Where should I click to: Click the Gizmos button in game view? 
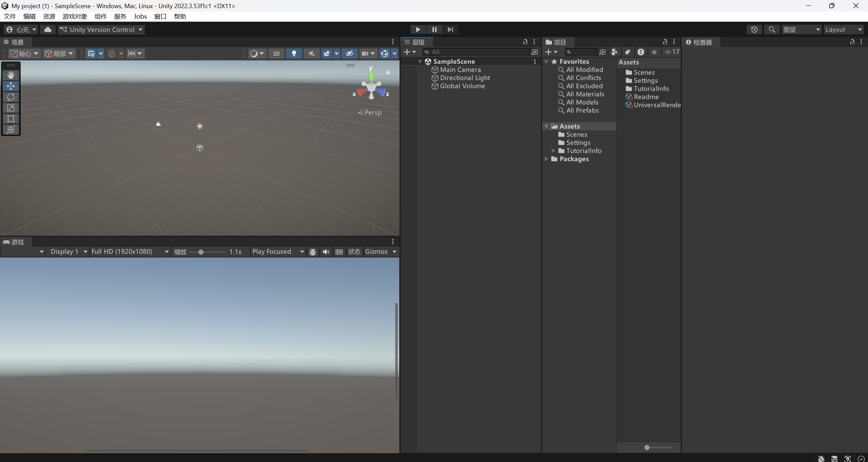click(x=376, y=252)
